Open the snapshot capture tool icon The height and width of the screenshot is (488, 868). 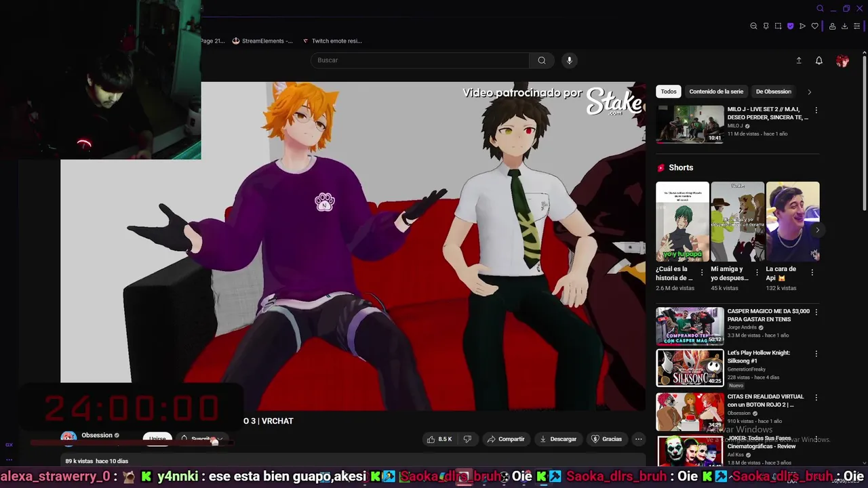778,26
